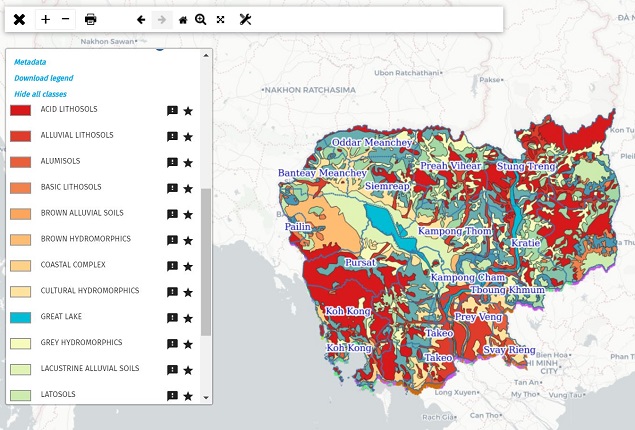Click the Download legend link

[x=43, y=78]
